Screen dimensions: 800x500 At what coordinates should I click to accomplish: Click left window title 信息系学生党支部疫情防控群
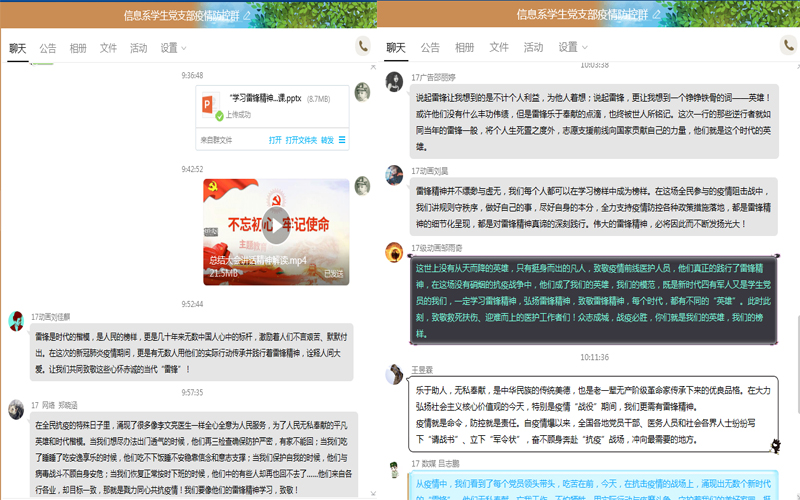point(182,15)
